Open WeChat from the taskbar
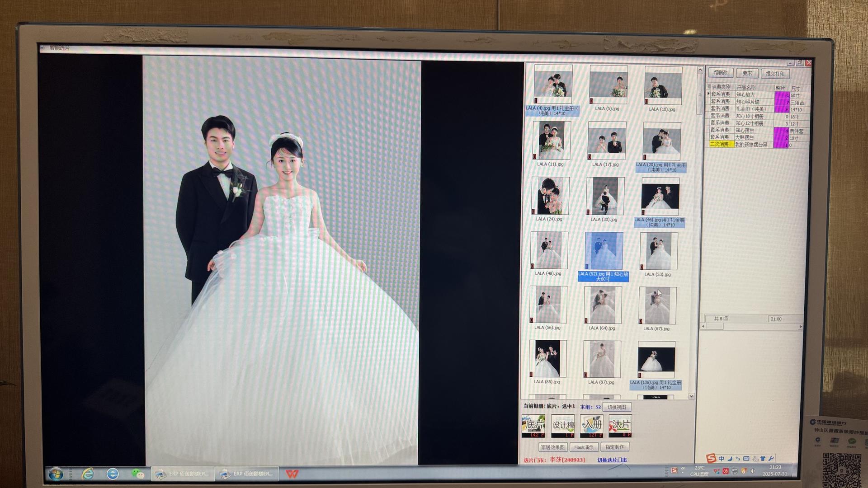 [x=137, y=474]
